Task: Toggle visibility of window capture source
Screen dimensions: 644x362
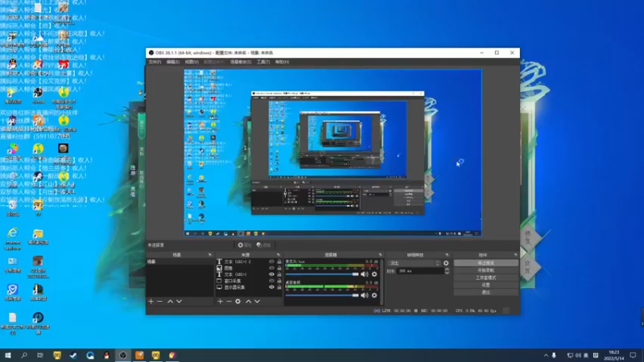Action: point(271,281)
